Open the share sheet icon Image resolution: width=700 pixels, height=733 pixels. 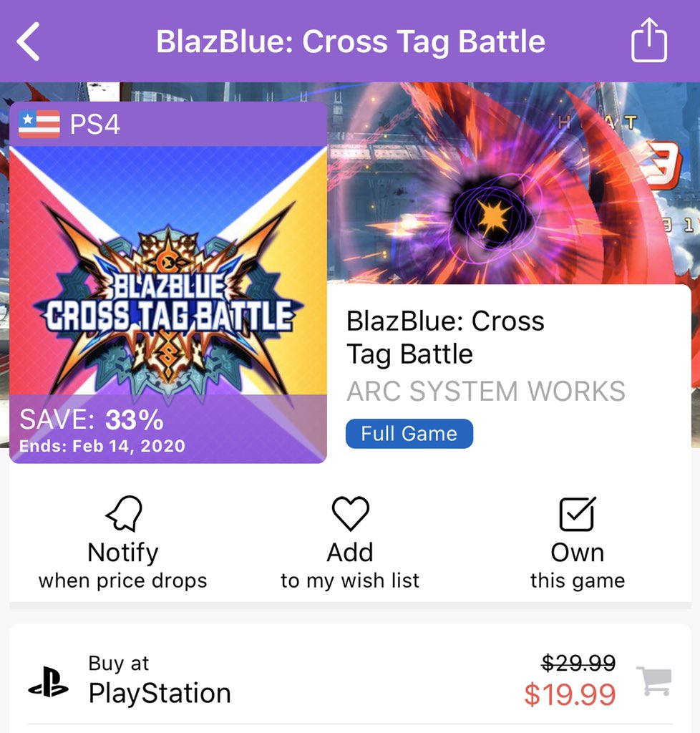[649, 40]
